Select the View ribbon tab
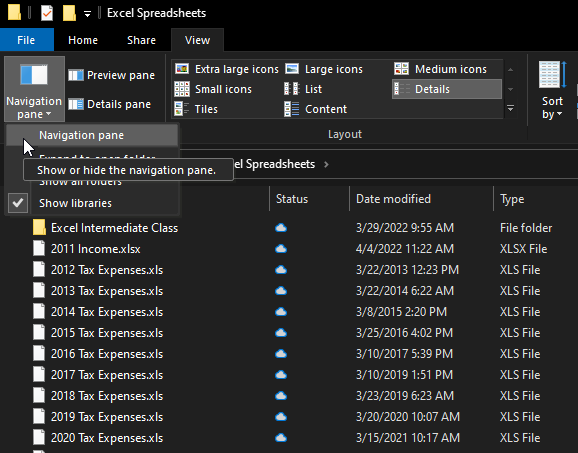Viewport: 578px width, 453px height. pyautogui.click(x=197, y=40)
